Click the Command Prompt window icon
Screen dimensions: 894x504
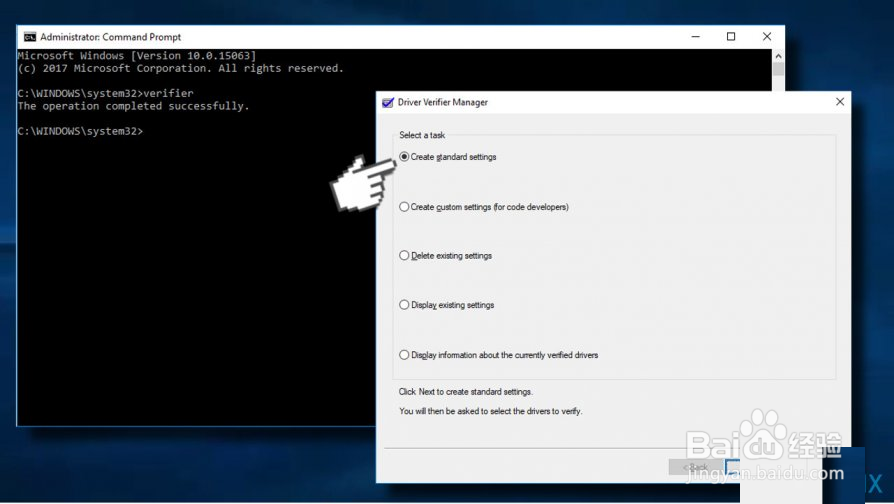pos(30,37)
